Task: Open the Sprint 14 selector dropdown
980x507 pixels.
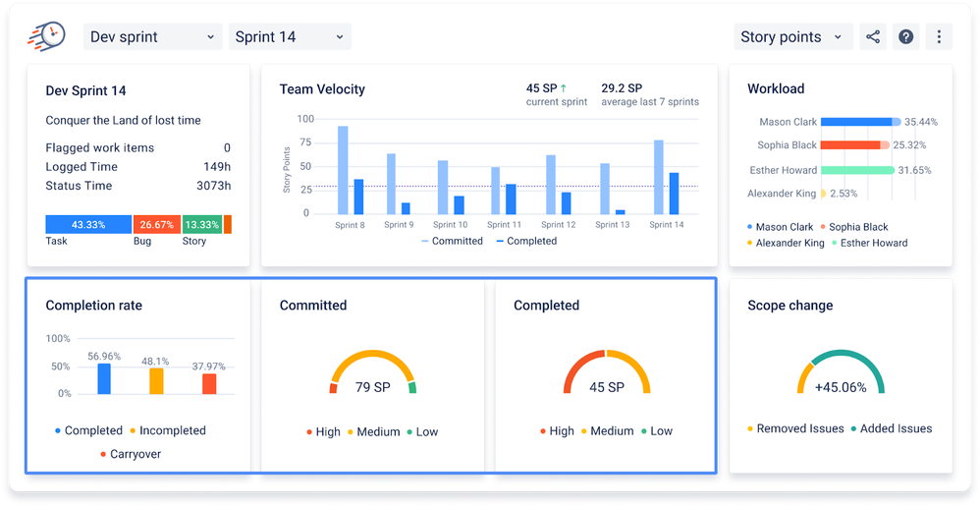Action: tap(290, 37)
